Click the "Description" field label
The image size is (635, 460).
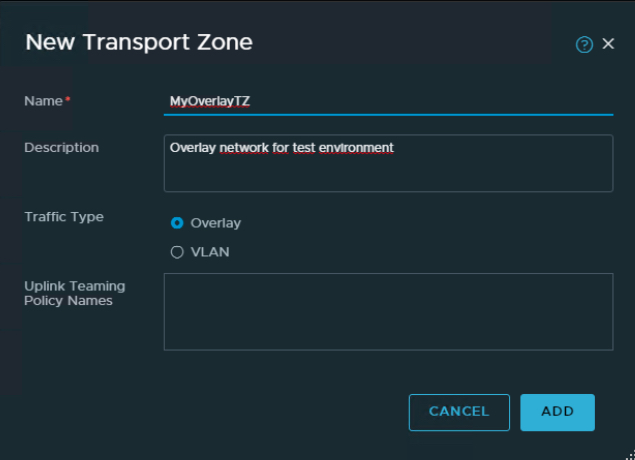62,147
